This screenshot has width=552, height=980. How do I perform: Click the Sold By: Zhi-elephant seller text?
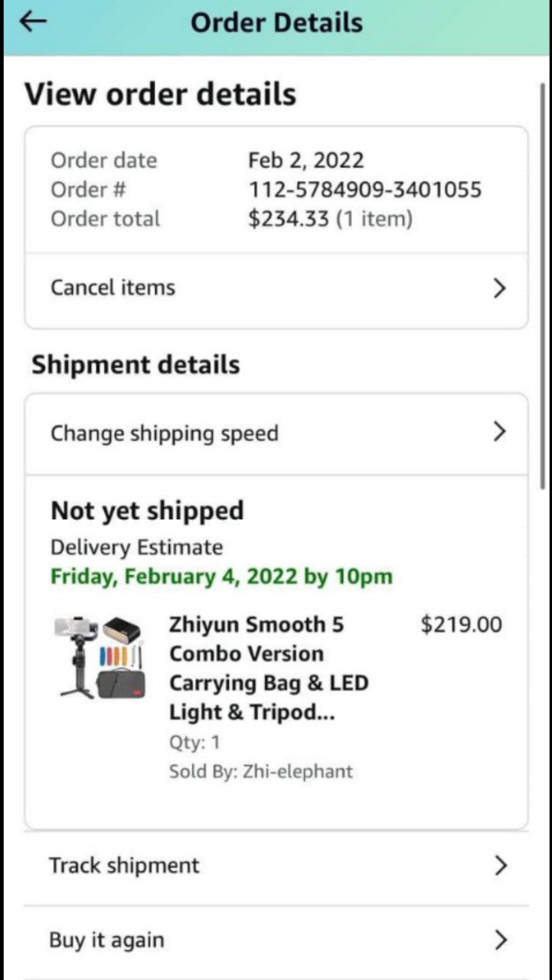pos(261,771)
